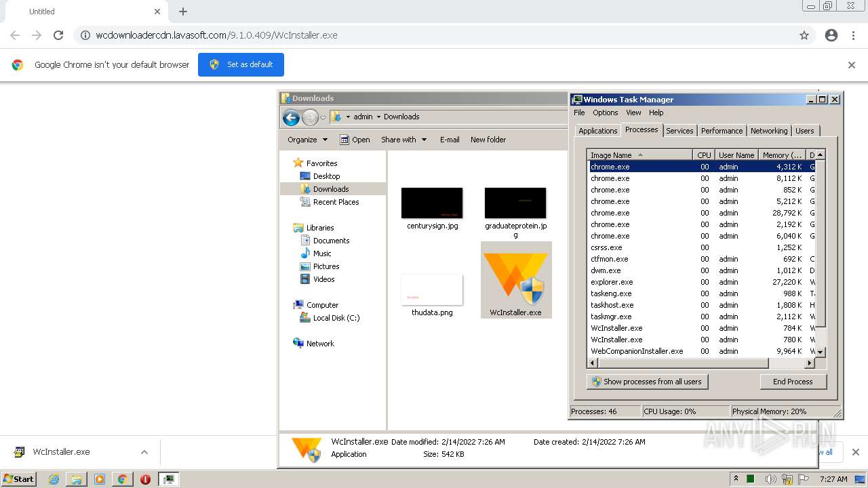Switch to the Users tab
868x488 pixels.
[x=805, y=131]
